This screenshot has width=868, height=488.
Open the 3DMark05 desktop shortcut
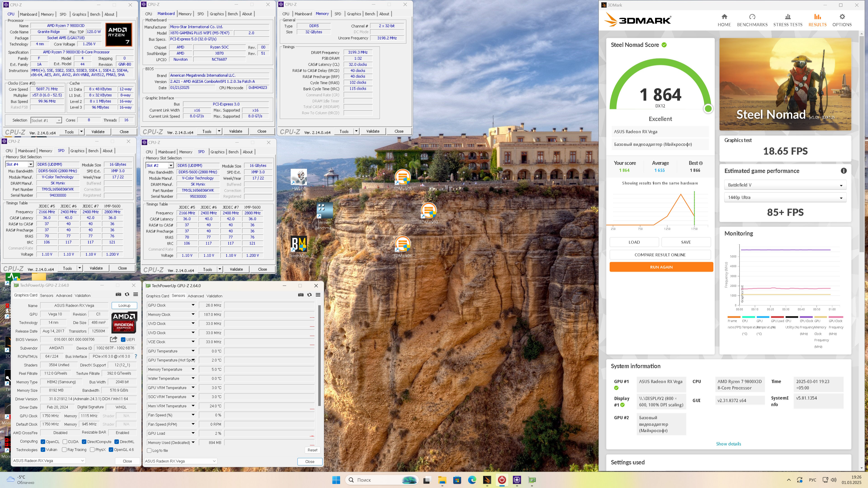tap(402, 180)
